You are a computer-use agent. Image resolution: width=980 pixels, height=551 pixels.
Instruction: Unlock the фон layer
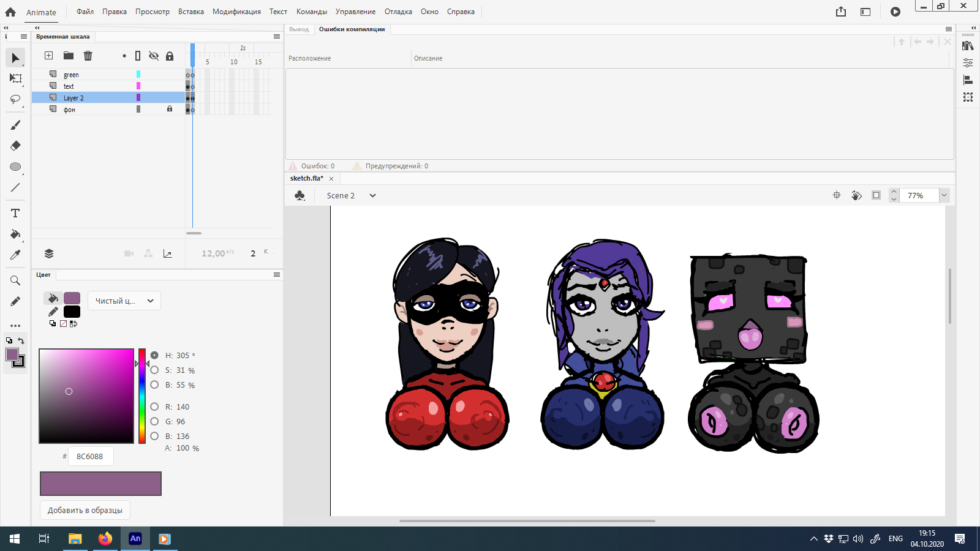click(170, 109)
